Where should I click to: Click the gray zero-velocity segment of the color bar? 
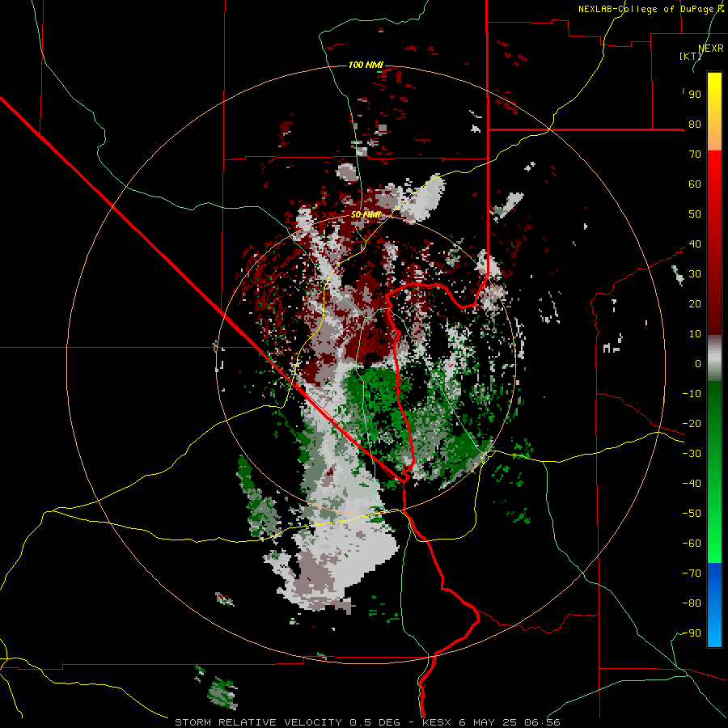(714, 358)
